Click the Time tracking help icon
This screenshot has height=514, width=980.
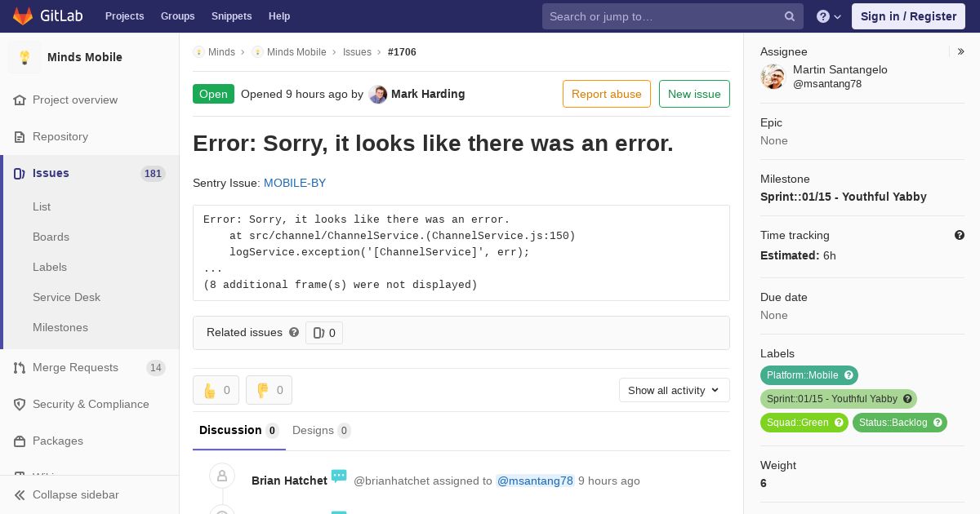pyautogui.click(x=960, y=235)
